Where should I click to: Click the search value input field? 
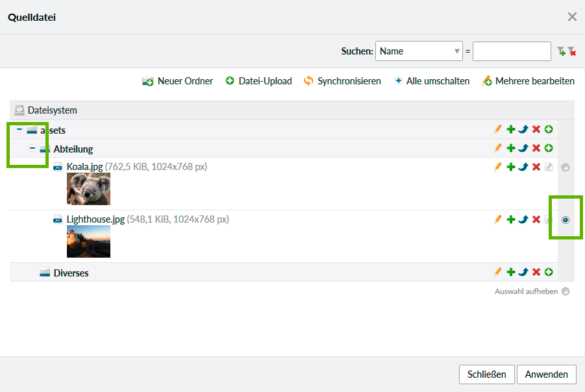click(x=512, y=51)
